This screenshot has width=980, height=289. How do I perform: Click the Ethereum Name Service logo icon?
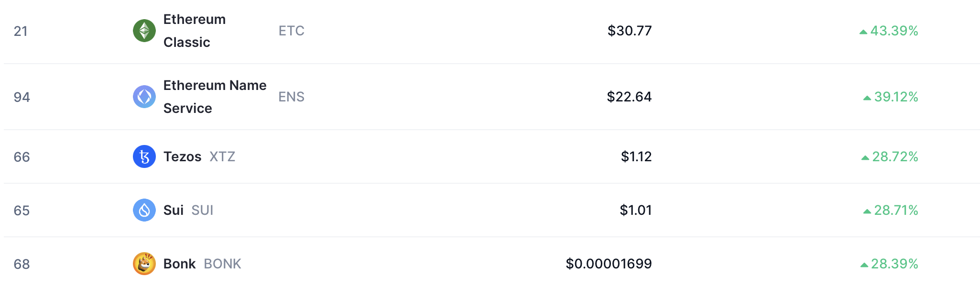[x=144, y=97]
